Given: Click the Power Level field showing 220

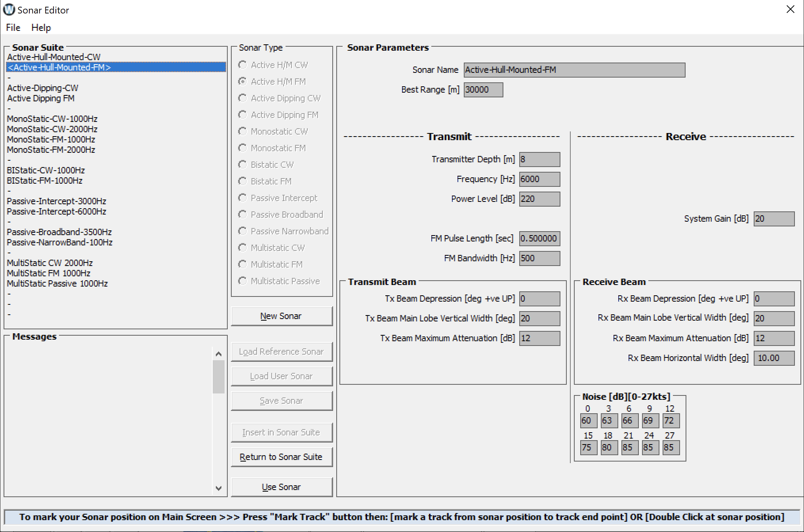Looking at the screenshot, I should coord(539,199).
